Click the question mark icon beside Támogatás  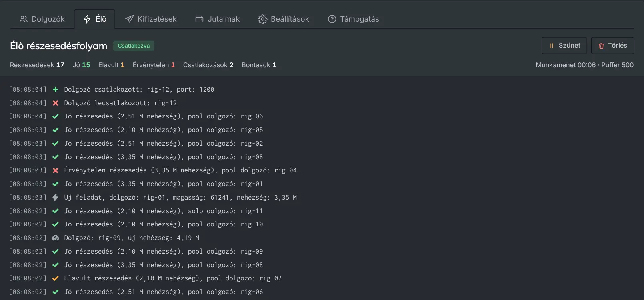coord(332,19)
